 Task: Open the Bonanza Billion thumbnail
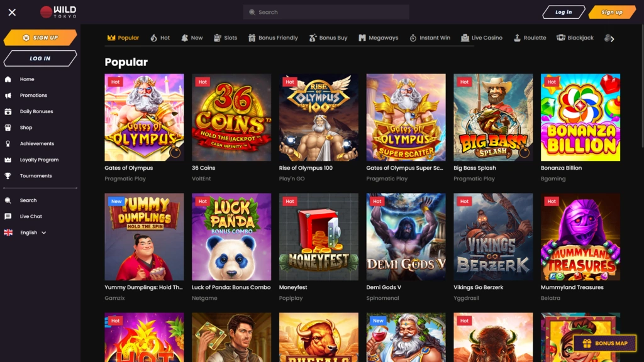(x=580, y=118)
